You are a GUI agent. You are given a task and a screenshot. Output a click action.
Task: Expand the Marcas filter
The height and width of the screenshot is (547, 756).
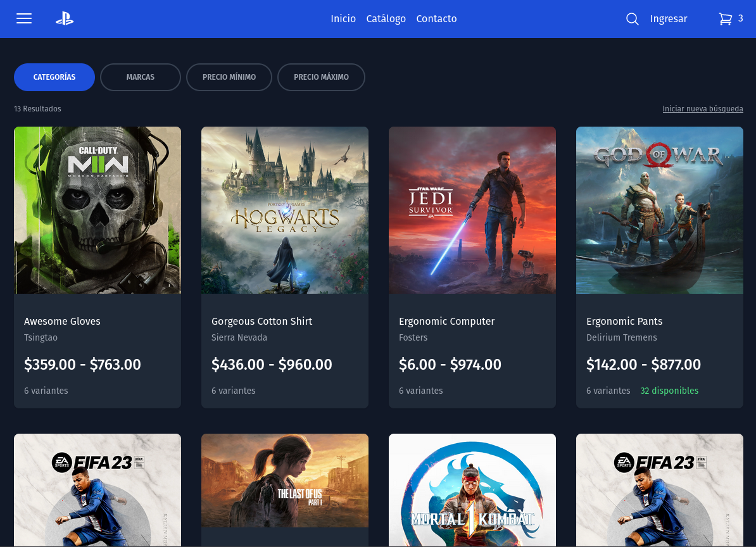point(141,77)
